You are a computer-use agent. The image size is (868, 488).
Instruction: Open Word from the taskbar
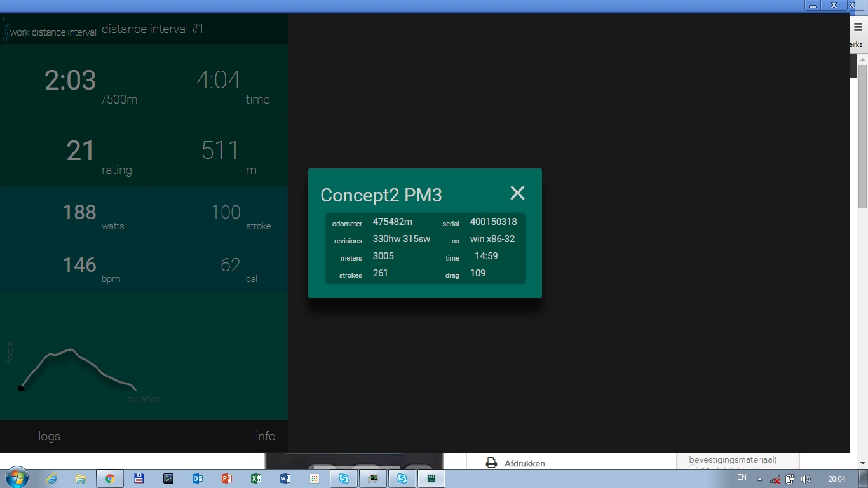click(x=285, y=478)
